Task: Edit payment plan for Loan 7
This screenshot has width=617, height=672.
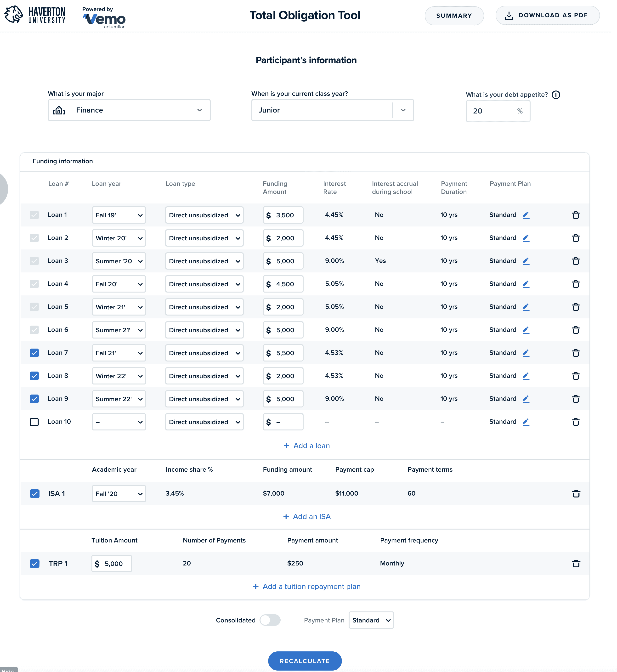Action: pos(531,356)
